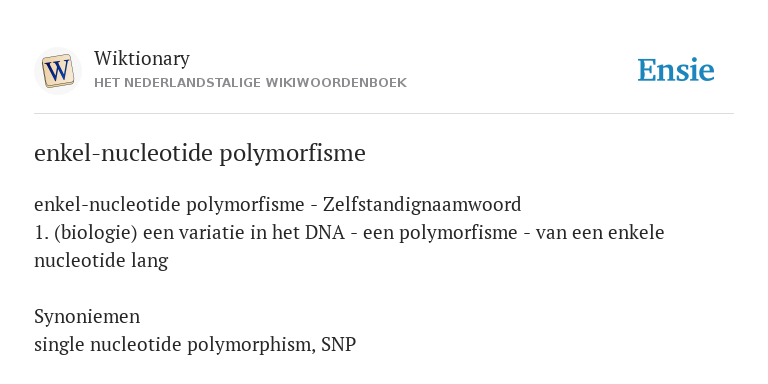Click the 'Synoniemen' section heading

tap(87, 317)
